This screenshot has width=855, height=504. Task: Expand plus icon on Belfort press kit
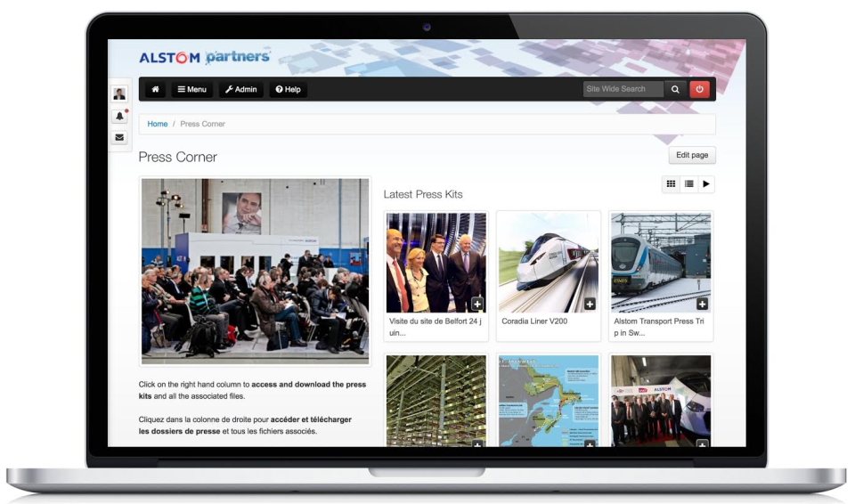click(477, 304)
